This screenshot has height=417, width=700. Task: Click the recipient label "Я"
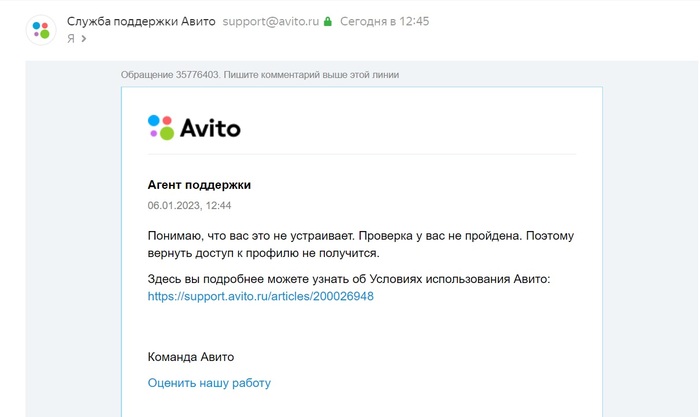[x=70, y=39]
